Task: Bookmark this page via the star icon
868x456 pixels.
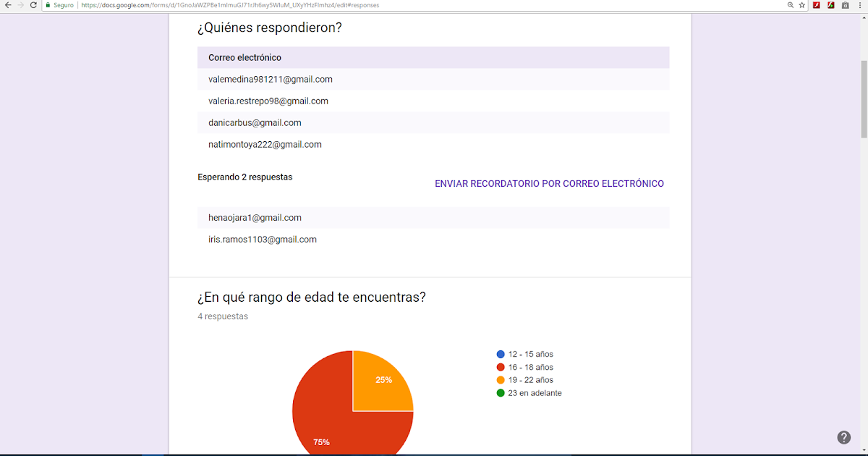Action: pyautogui.click(x=801, y=5)
